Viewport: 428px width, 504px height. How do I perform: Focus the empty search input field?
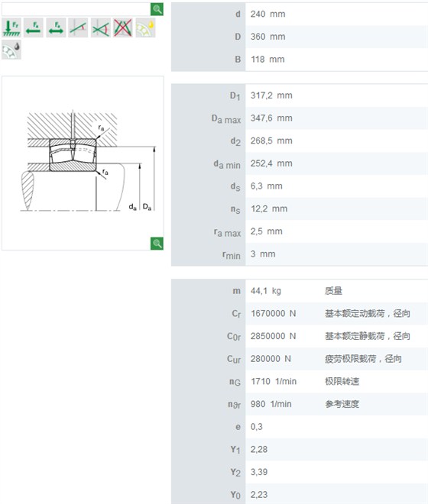pos(76,9)
